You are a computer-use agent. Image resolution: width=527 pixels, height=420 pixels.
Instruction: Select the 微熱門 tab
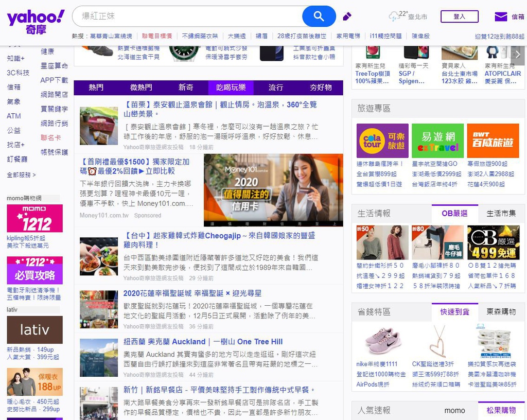(141, 87)
